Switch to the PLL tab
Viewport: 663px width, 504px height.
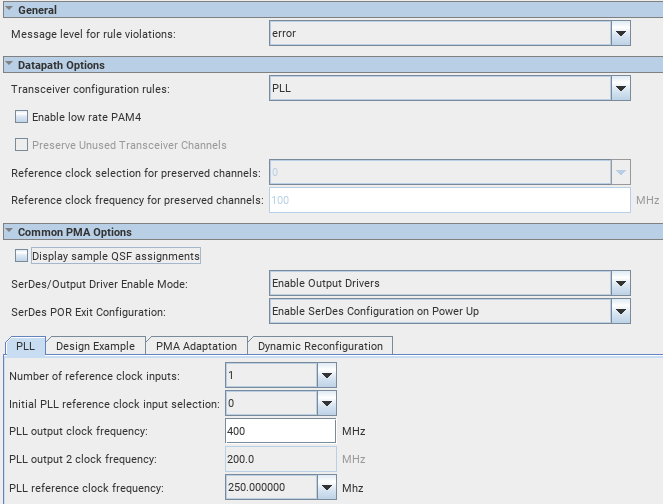[x=25, y=346]
